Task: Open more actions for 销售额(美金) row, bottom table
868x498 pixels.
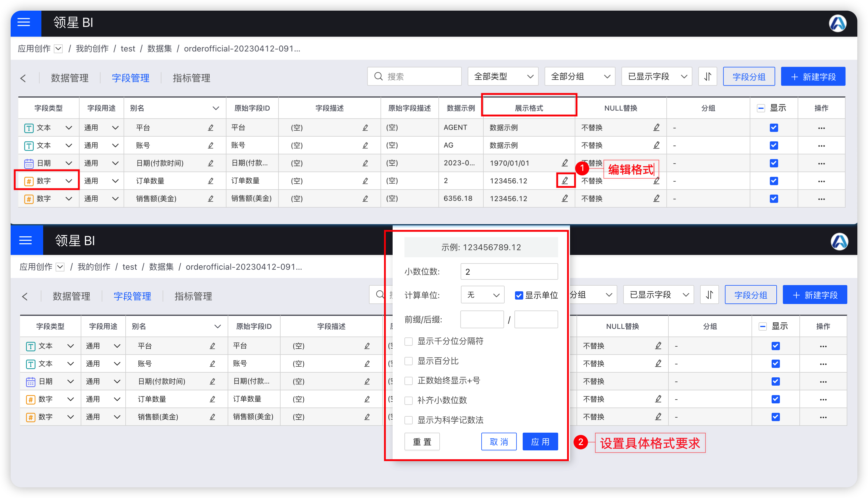Action: (823, 417)
